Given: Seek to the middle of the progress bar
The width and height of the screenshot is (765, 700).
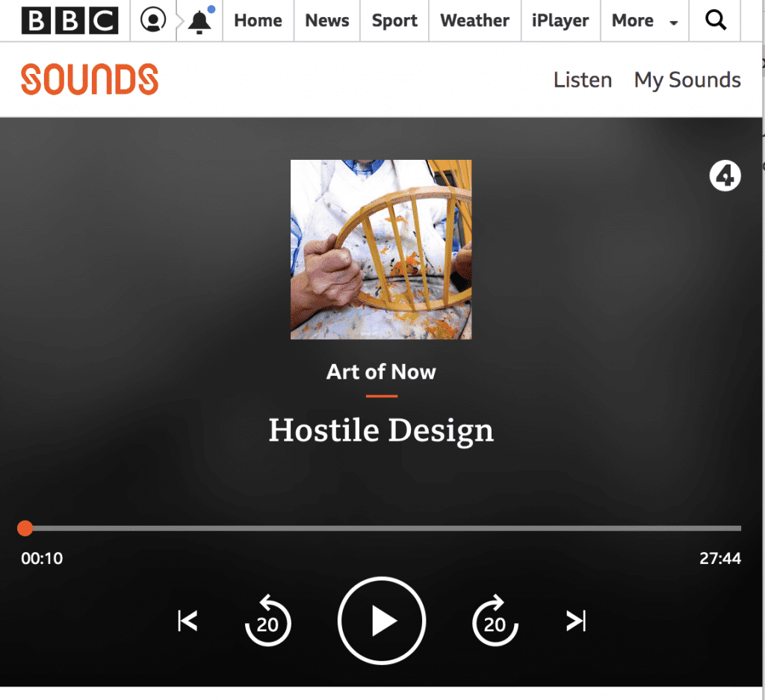Looking at the screenshot, I should 382,528.
